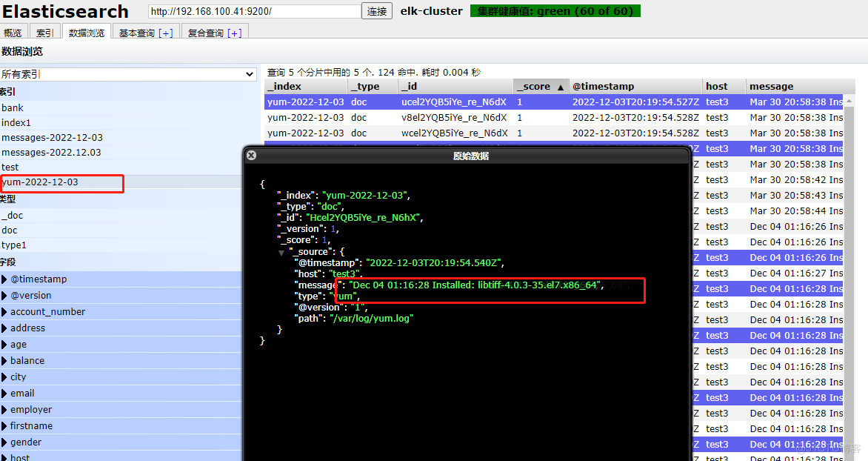This screenshot has height=461, width=868.
Task: Close the 原始数据 raw data popup
Action: [251, 155]
